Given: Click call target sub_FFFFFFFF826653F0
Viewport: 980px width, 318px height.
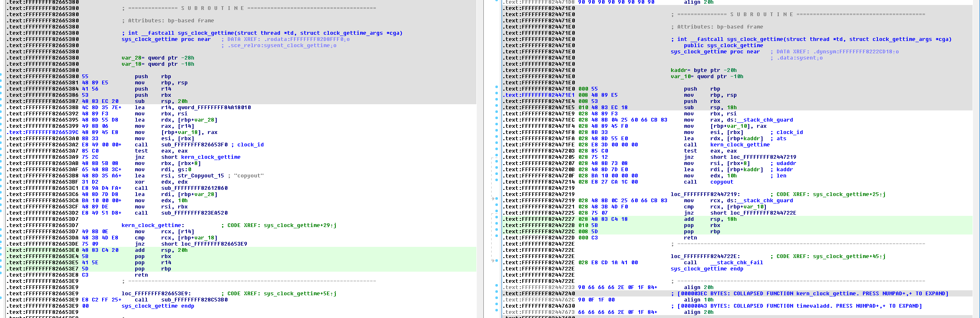Looking at the screenshot, I should [x=194, y=145].
